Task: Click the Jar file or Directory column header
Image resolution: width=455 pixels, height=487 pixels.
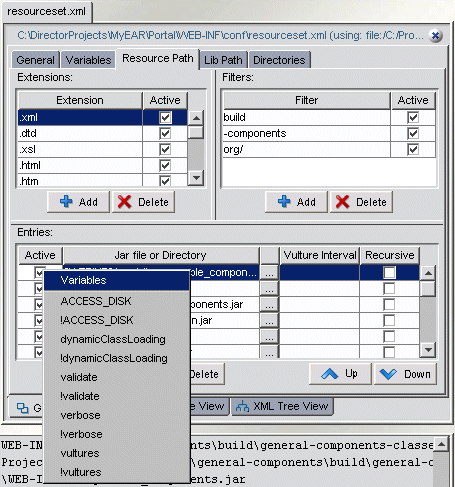Action: 161,255
